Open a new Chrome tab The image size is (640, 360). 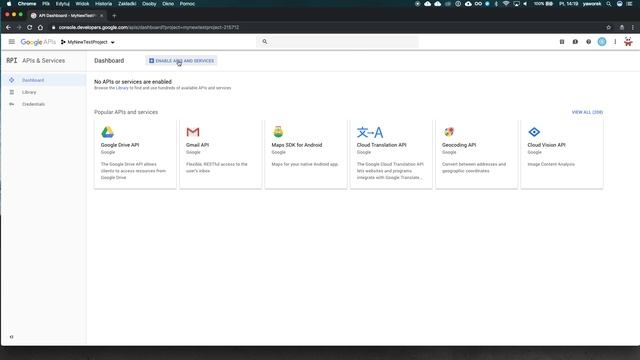[114, 16]
